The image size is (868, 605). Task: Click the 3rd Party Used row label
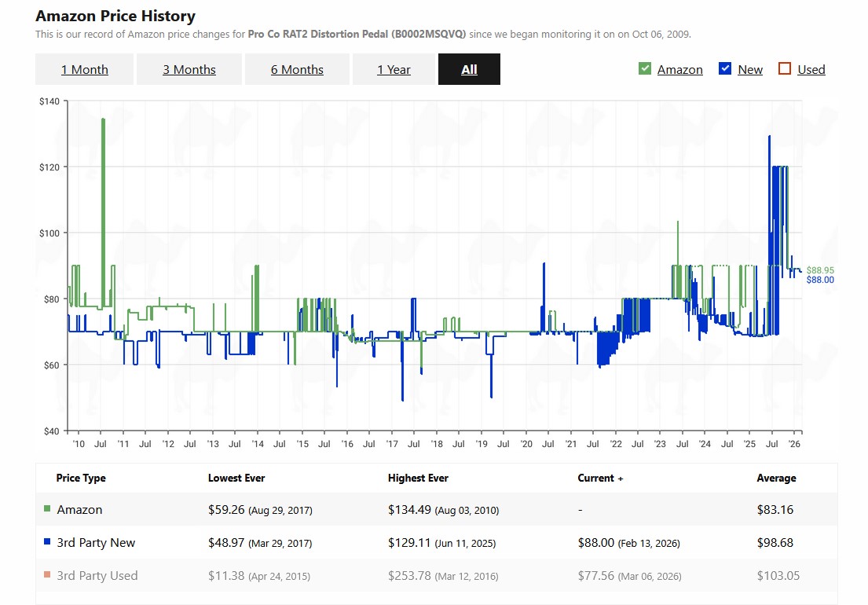[x=97, y=576]
